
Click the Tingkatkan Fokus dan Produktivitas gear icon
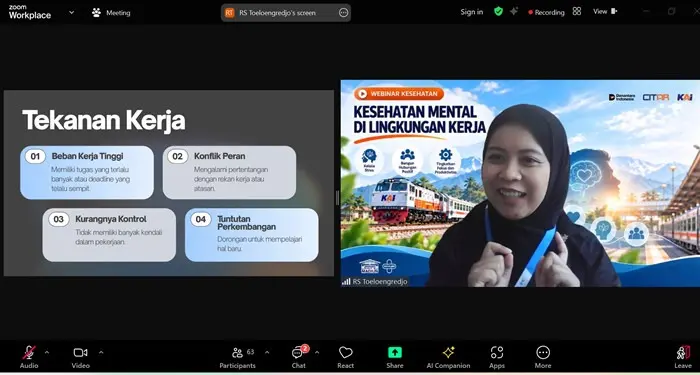[446, 161]
